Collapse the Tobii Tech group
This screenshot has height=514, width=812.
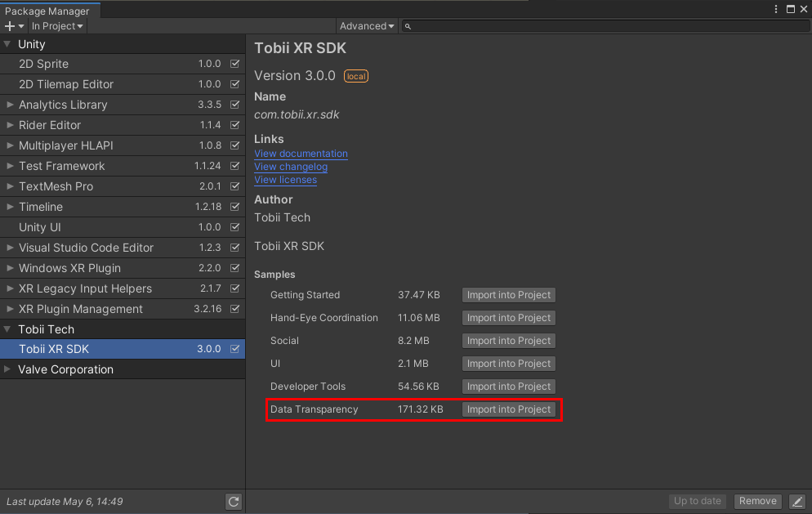point(7,329)
